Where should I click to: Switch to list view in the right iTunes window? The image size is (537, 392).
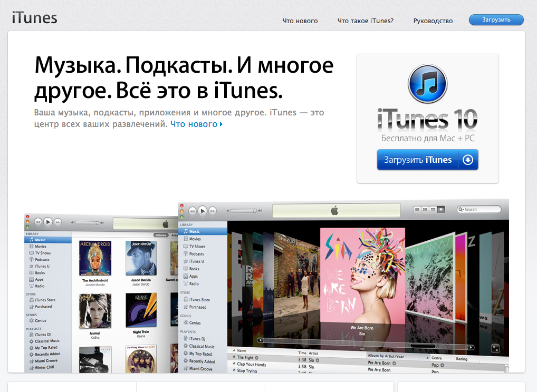click(x=417, y=209)
